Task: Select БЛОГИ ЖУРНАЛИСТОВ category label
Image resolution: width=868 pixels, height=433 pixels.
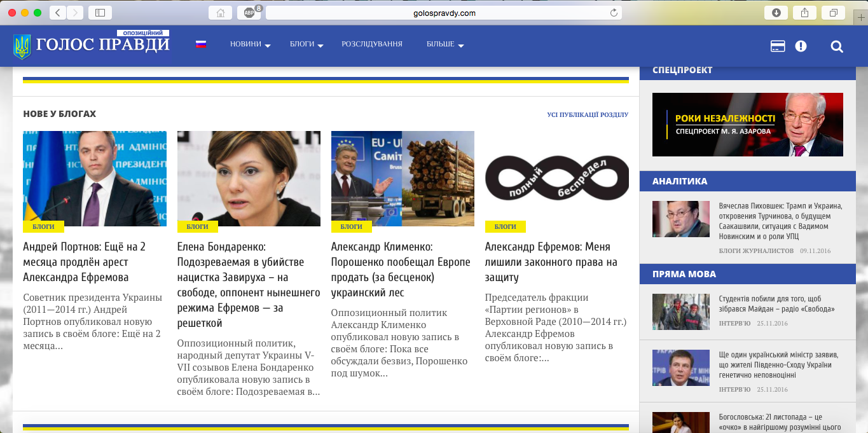Action: click(756, 251)
